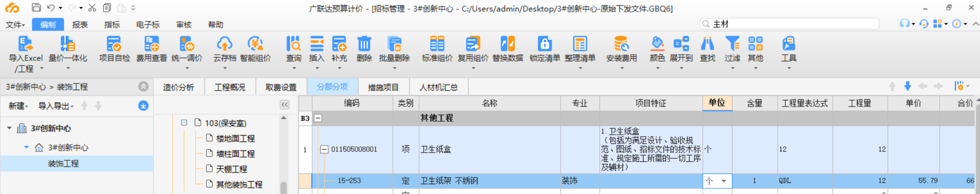
Task: Switch to the 造价分析 tab
Action: (x=179, y=87)
